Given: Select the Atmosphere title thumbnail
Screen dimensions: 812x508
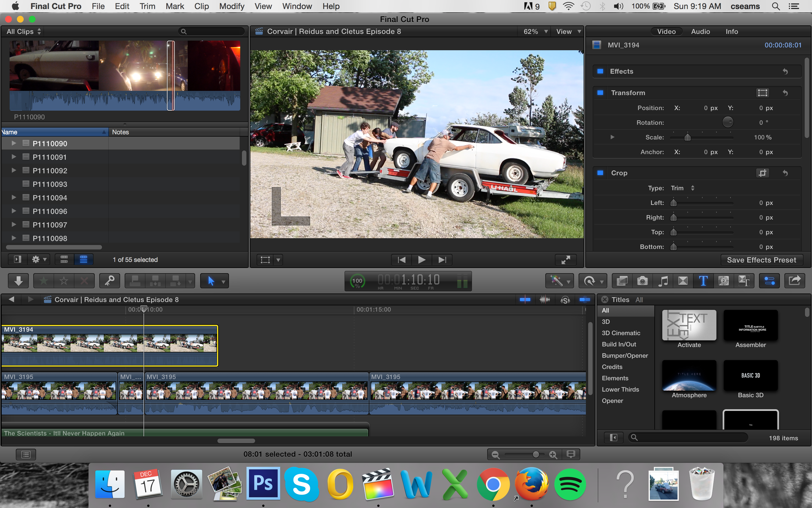Looking at the screenshot, I should [x=689, y=376].
